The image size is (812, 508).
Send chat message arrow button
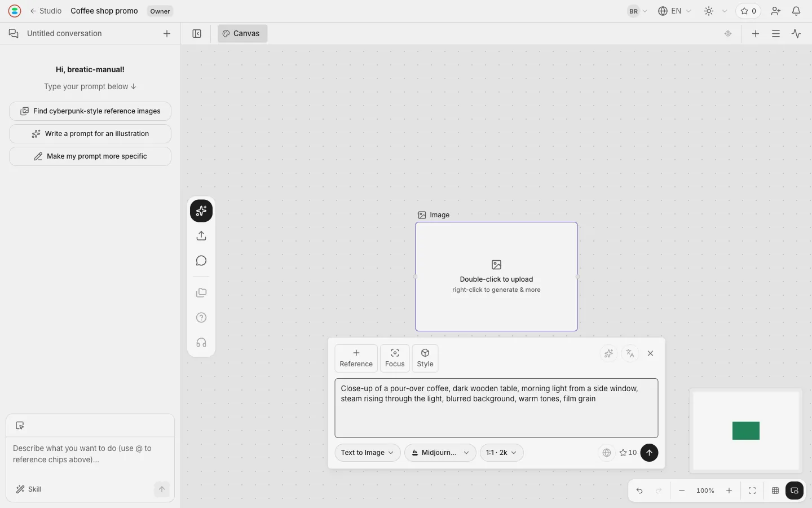pyautogui.click(x=162, y=489)
